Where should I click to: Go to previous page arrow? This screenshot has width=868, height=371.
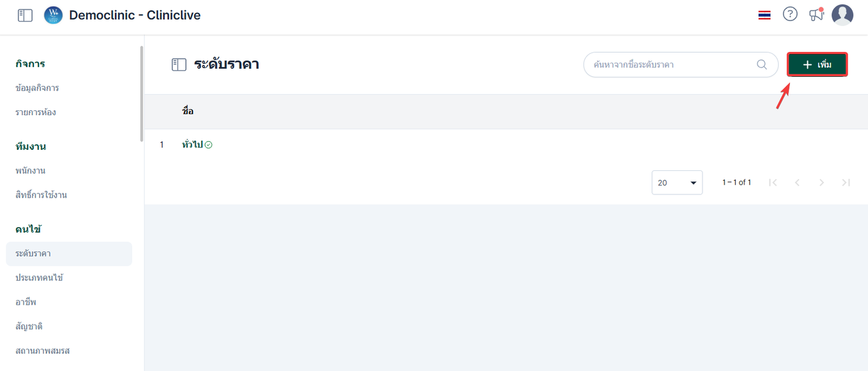797,183
